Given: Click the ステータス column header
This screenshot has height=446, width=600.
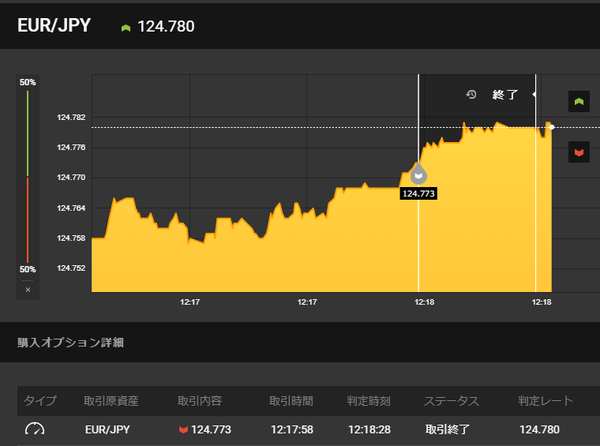Looking at the screenshot, I should tap(452, 400).
